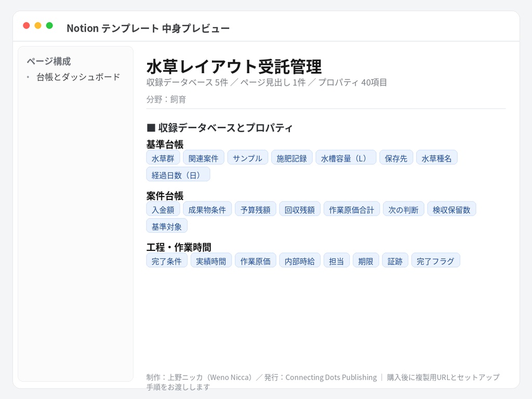Click the 工程・作業時間 database heading

click(x=179, y=247)
